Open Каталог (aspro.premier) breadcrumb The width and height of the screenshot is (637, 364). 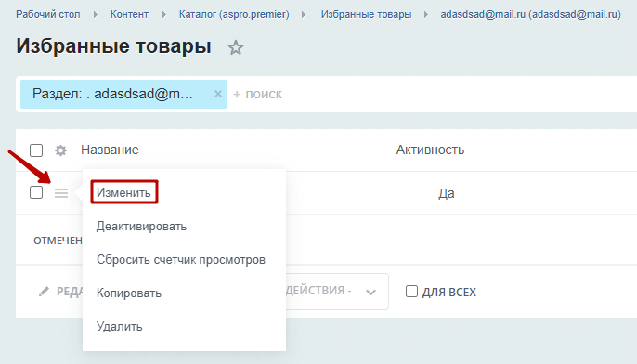pos(234,14)
